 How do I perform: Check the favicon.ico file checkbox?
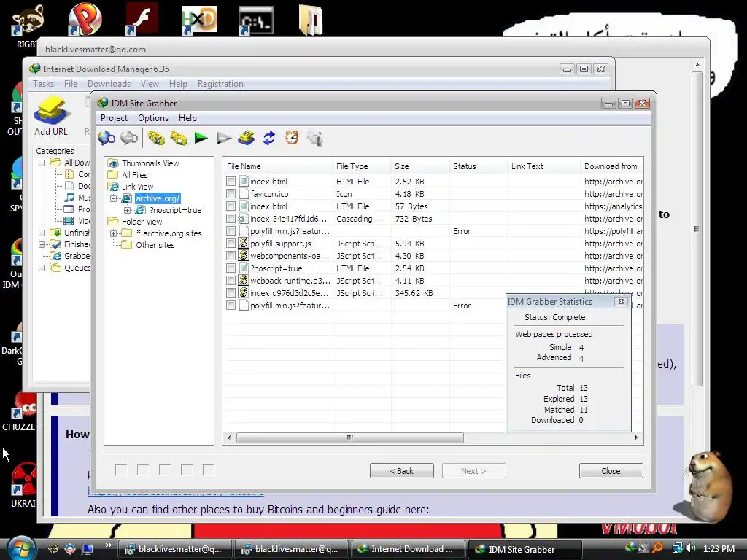231,194
